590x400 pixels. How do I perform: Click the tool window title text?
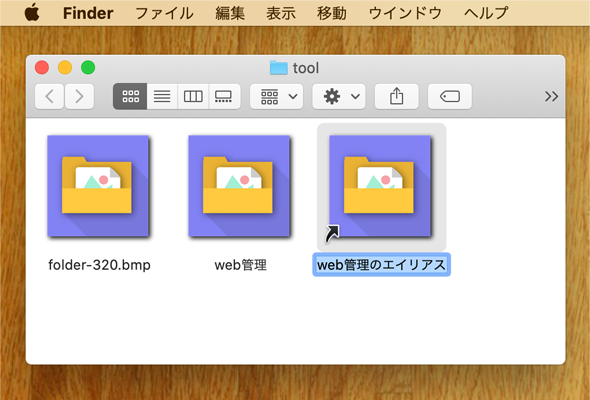pos(306,68)
